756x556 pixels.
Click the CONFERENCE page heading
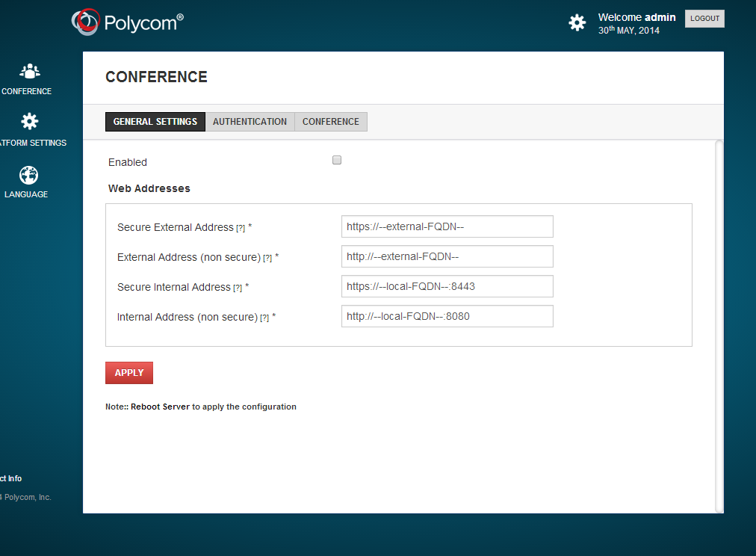[156, 77]
